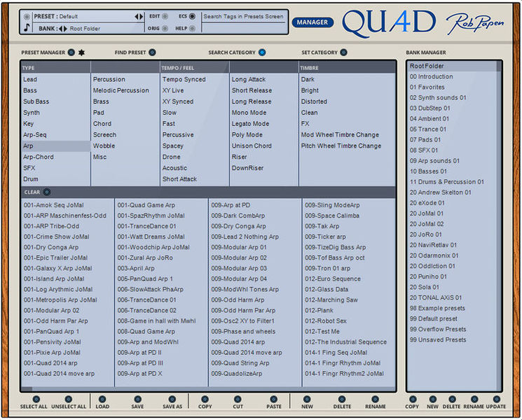This screenshot has width=522, height=420.
Task: Click the preset PASTE round button
Action: (x=274, y=399)
